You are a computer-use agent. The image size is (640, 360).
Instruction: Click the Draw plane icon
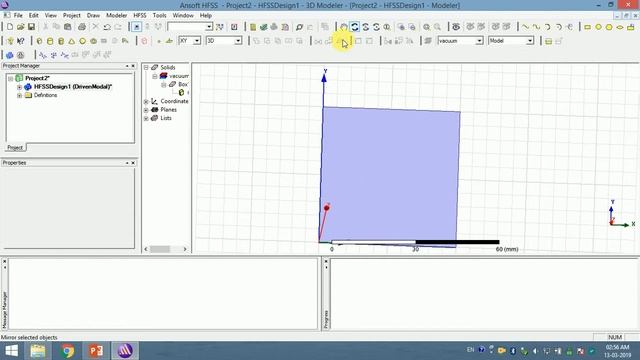click(x=169, y=41)
